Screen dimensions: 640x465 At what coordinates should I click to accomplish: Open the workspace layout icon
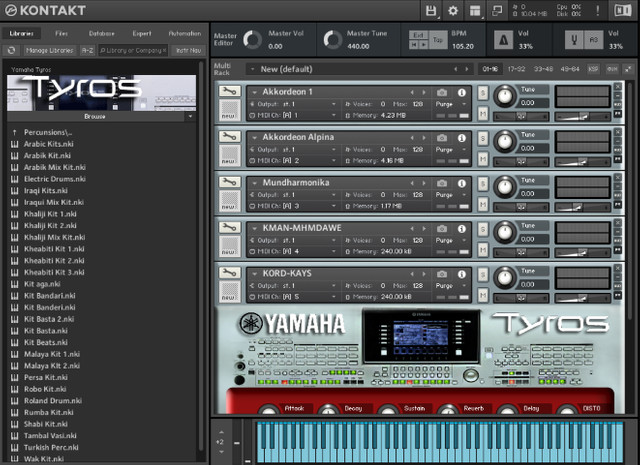[x=475, y=11]
